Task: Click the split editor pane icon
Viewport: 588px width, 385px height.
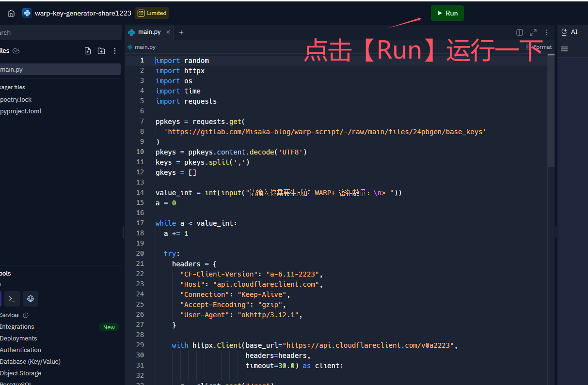Action: (x=520, y=32)
